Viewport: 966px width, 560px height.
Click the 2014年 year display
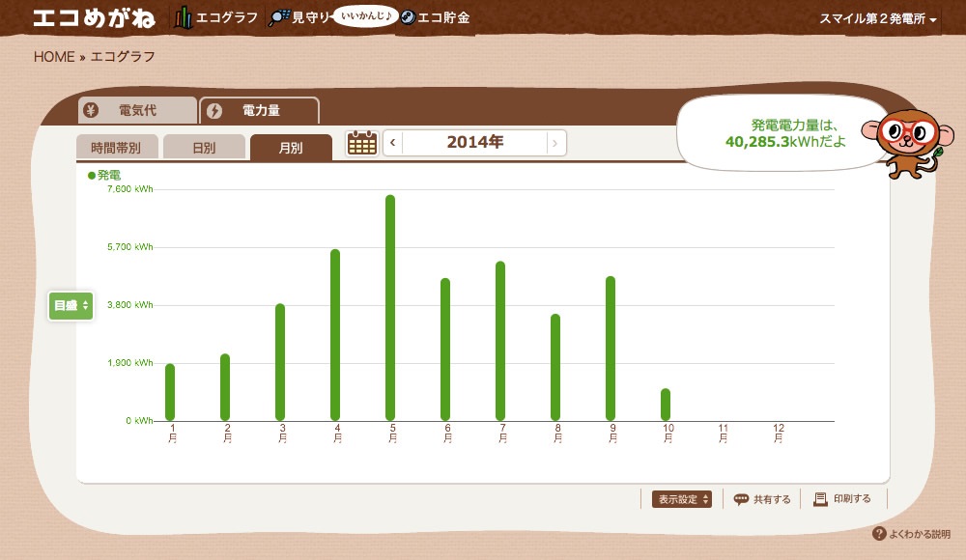(475, 142)
